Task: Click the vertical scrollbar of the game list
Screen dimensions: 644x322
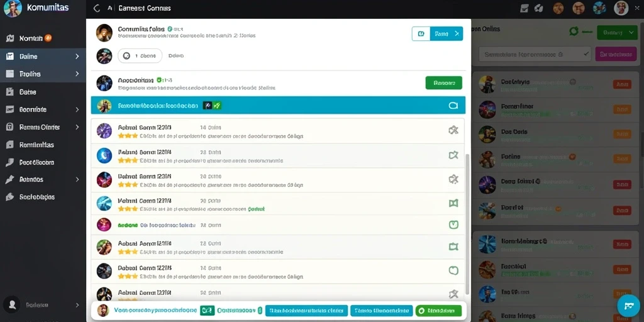Action: coord(468,224)
